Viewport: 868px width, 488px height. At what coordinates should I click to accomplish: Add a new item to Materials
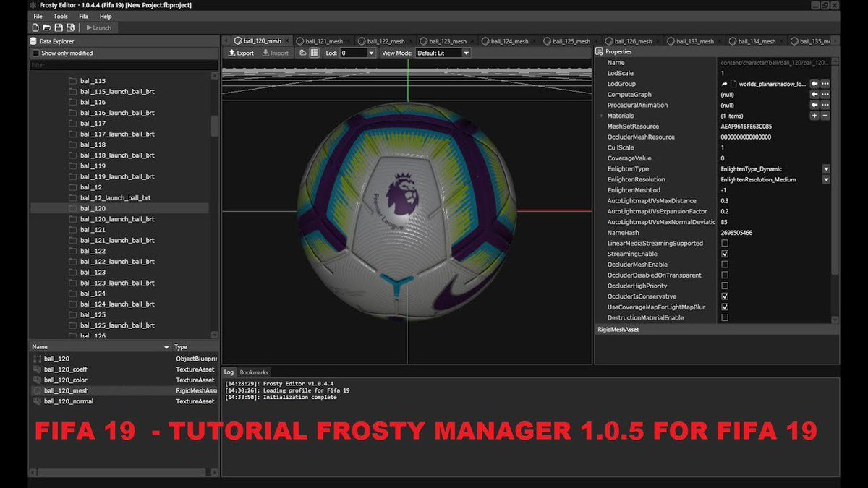[816, 115]
